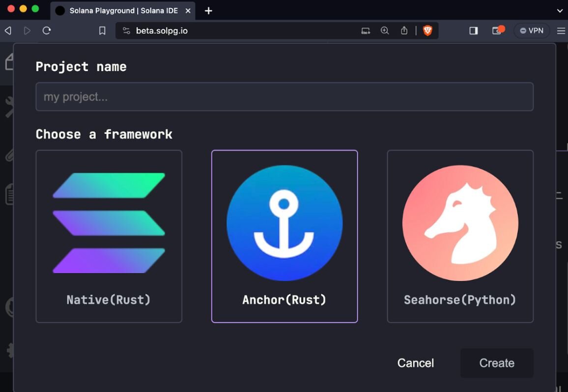Select the Solana Playground browser tab
The width and height of the screenshot is (568, 392).
(122, 10)
